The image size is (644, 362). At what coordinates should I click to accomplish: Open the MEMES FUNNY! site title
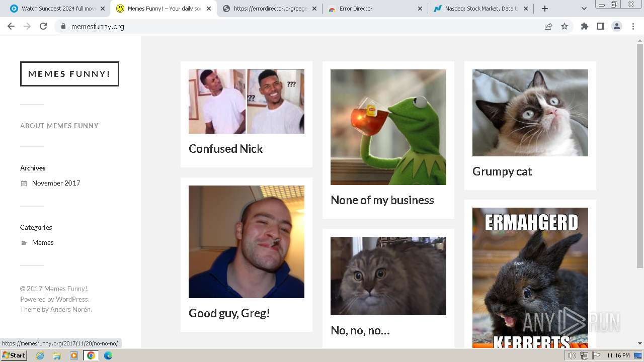[x=69, y=74]
